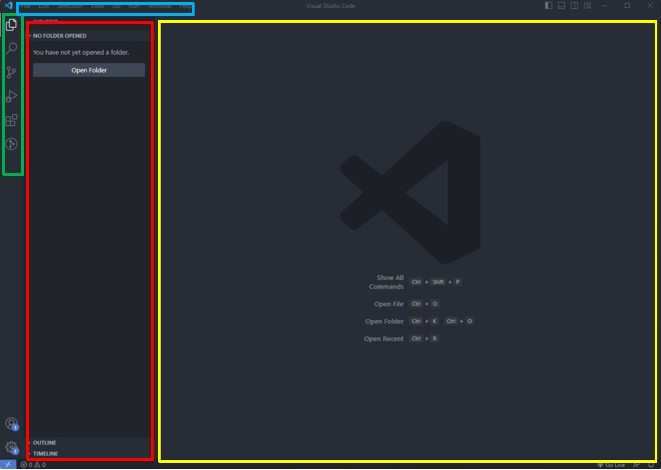The image size is (661, 470).
Task: Toggle primary side bar layout icon
Action: pyautogui.click(x=548, y=5)
